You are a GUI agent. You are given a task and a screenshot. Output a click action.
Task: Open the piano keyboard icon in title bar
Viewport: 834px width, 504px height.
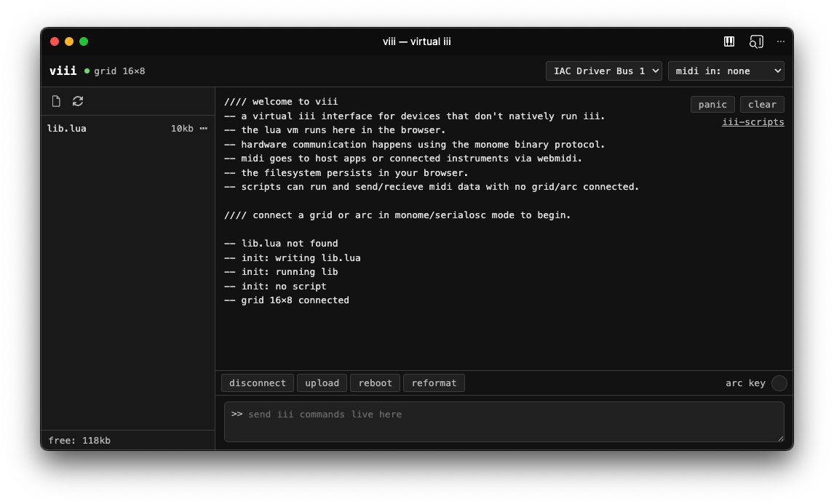728,41
